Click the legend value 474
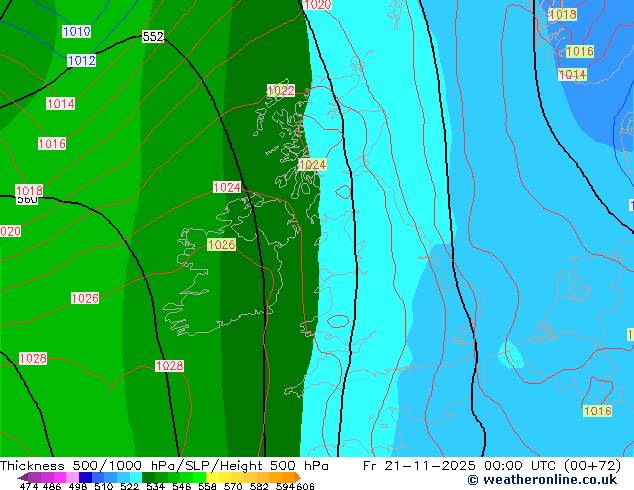 tap(29, 486)
